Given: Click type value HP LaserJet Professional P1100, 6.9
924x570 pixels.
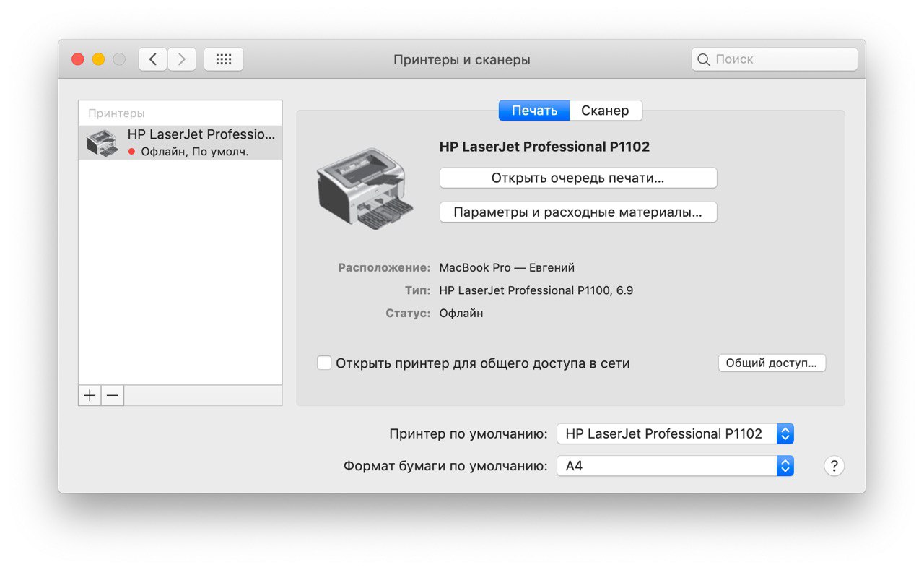Looking at the screenshot, I should pyautogui.click(x=536, y=290).
